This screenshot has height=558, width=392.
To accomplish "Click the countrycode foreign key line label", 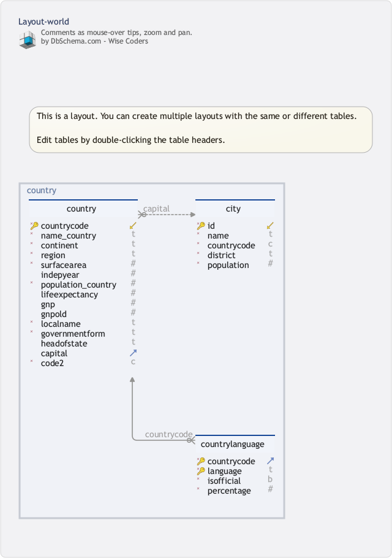I will tap(169, 435).
